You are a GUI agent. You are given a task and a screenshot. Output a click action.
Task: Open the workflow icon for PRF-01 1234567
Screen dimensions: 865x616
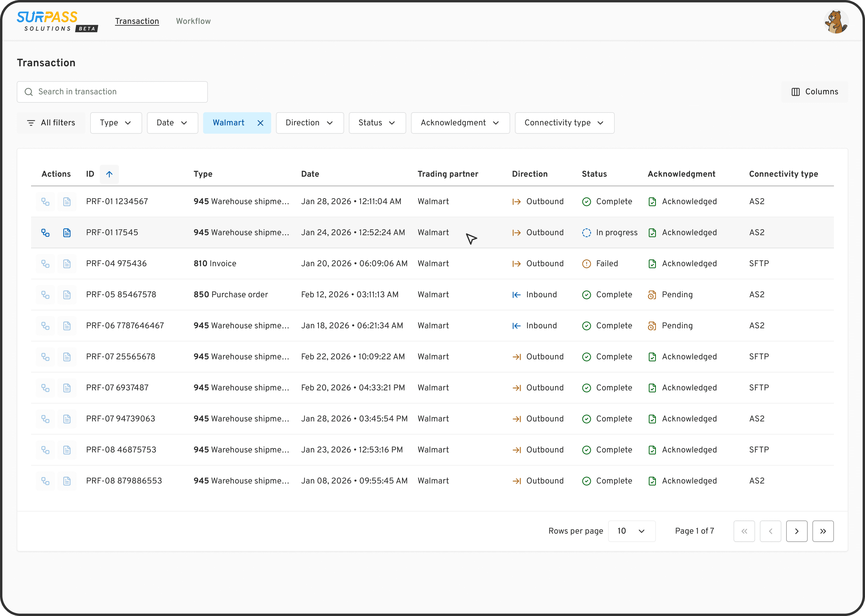(45, 201)
